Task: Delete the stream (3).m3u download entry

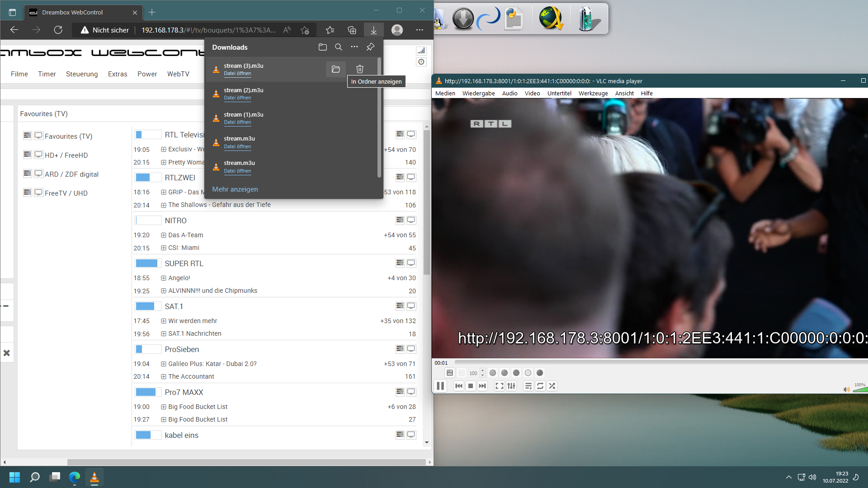Action: [x=360, y=69]
